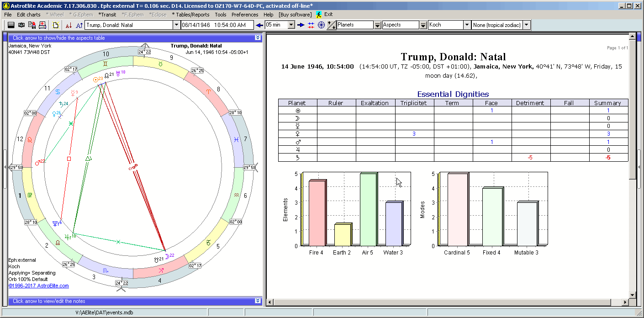This screenshot has width=644, height=318.
Task: Click the [Buy software] menu item
Action: [x=295, y=15]
